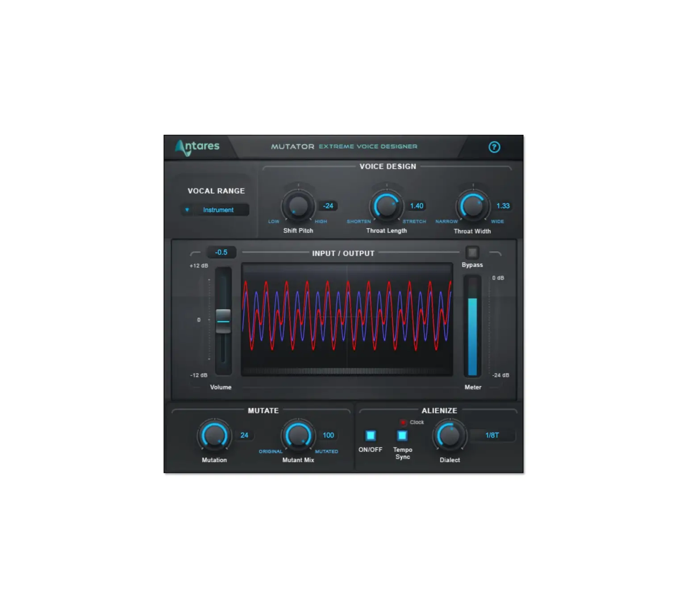Click the MUTATED label beside Mutant Mix
The width and height of the screenshot is (700, 609).
(x=327, y=451)
